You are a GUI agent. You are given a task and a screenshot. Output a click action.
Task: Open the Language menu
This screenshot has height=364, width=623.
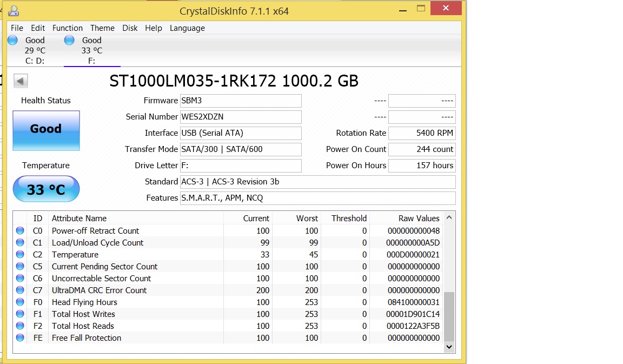(187, 28)
